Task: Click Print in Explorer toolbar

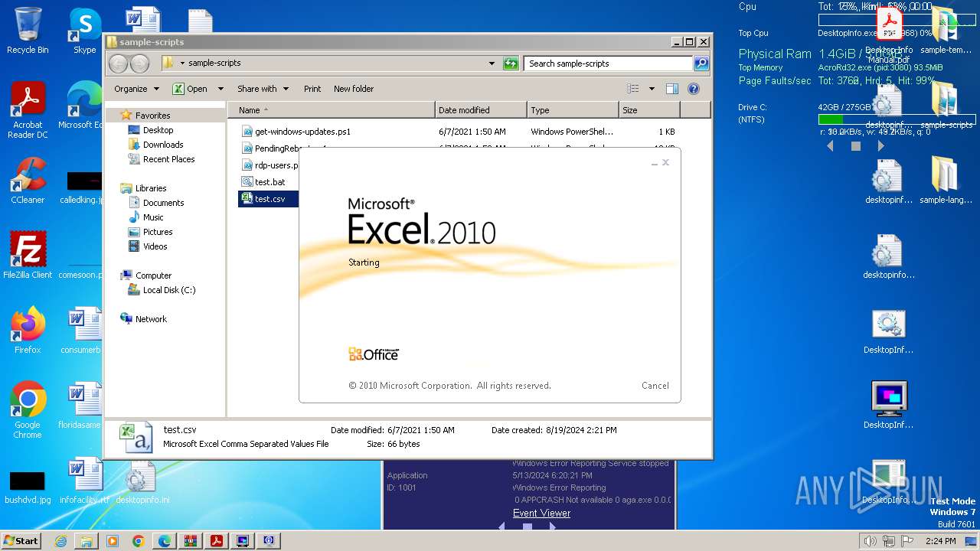Action: click(312, 89)
